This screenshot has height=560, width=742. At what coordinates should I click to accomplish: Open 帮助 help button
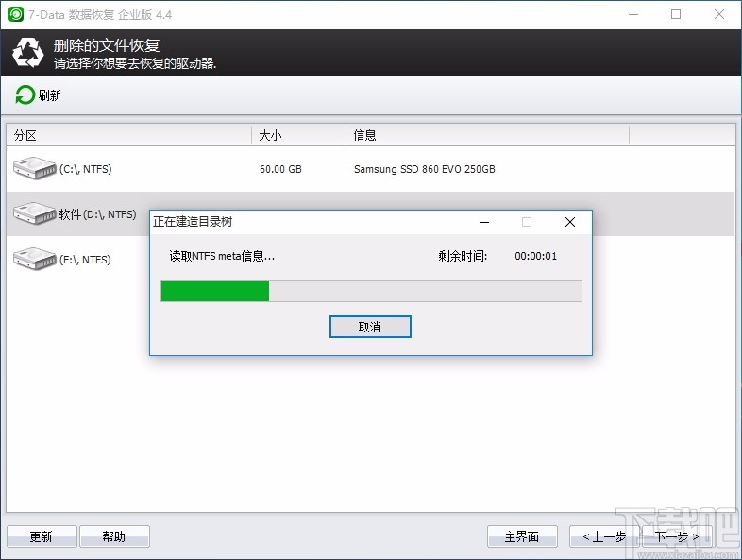point(114,536)
